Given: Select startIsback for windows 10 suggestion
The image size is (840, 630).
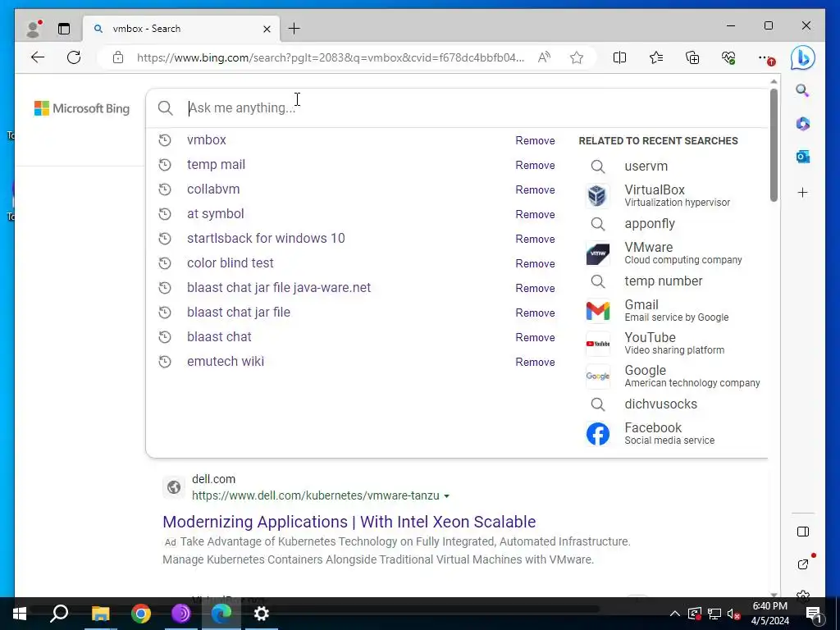Looking at the screenshot, I should 266,239.
